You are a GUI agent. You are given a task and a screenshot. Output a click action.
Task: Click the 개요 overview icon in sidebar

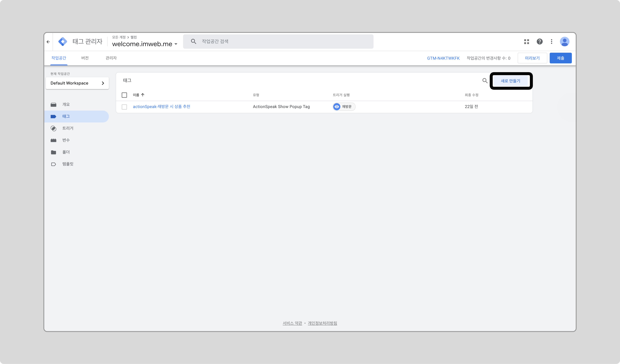[x=53, y=105]
